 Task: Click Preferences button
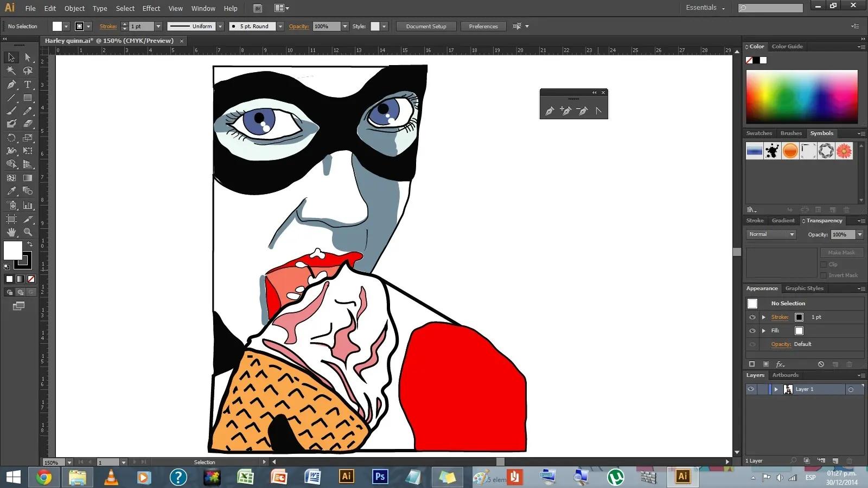click(x=483, y=26)
